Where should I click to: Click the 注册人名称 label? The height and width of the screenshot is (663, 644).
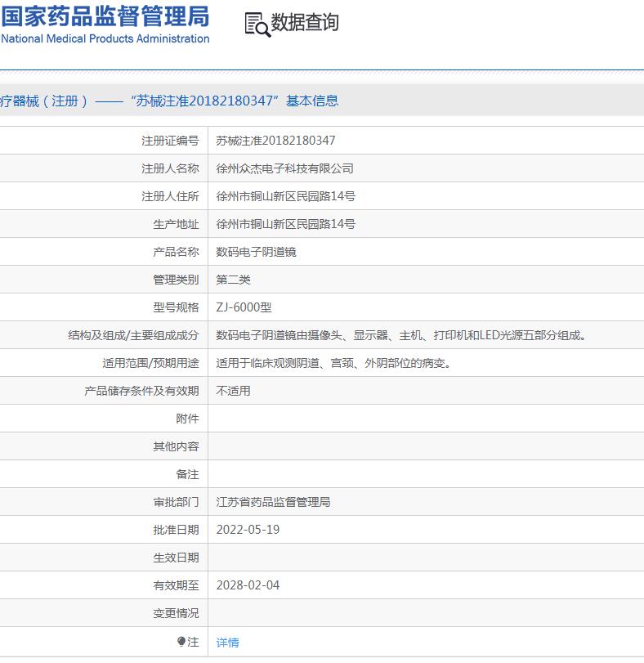pos(170,168)
